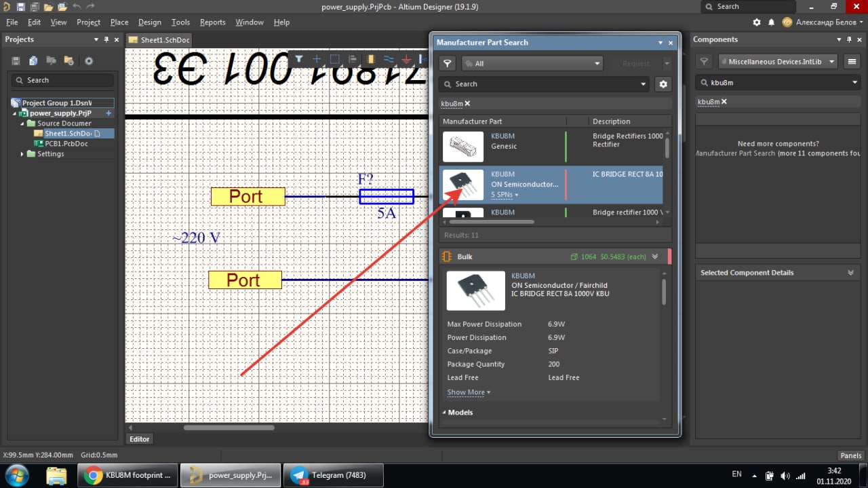Open the Projects panel dropdown arrow

[96, 40]
